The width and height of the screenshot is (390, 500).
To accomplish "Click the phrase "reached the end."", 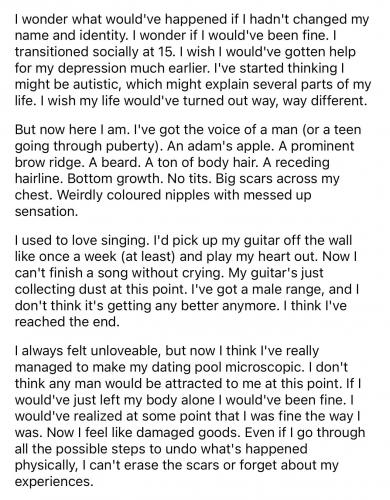I will tap(67, 322).
